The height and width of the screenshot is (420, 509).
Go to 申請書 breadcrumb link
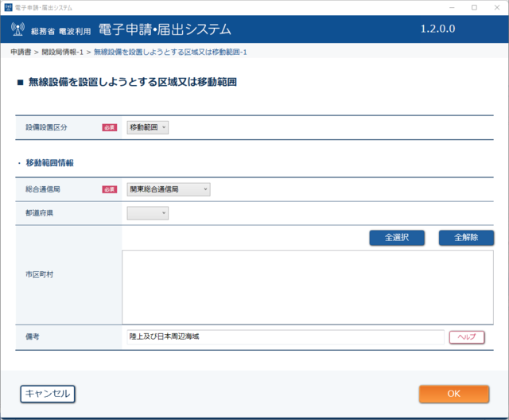point(21,52)
